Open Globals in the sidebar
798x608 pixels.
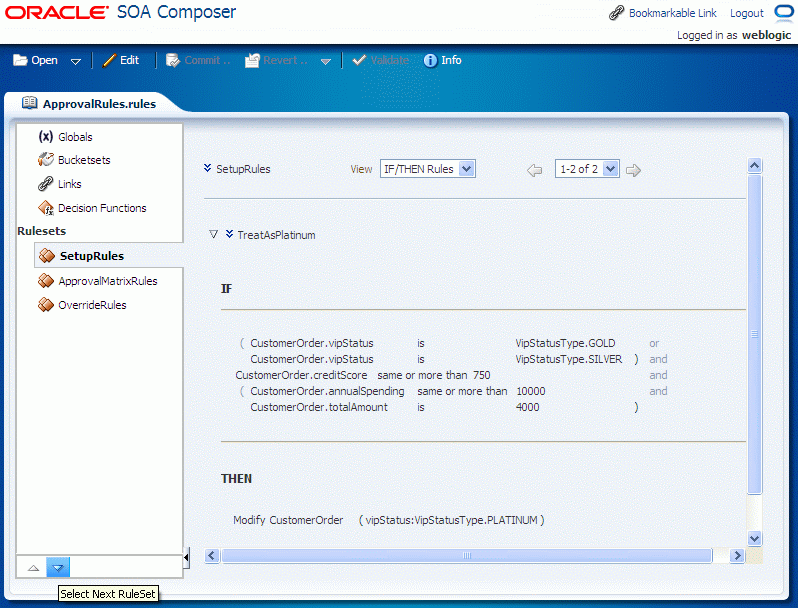[75, 137]
